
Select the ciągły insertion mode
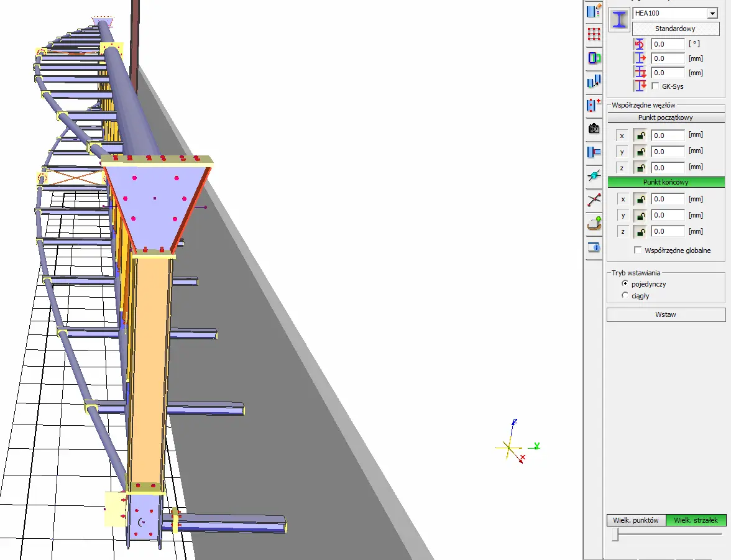[x=625, y=296]
